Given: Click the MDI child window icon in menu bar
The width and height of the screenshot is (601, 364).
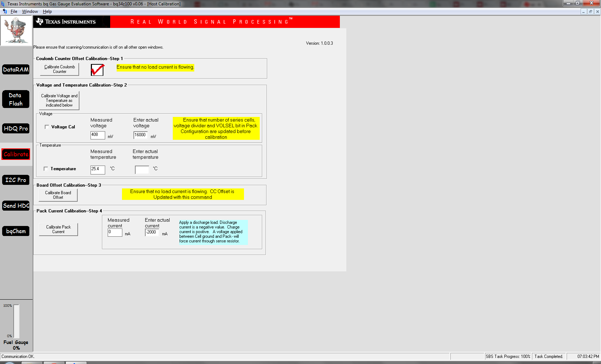Looking at the screenshot, I should click(x=5, y=11).
